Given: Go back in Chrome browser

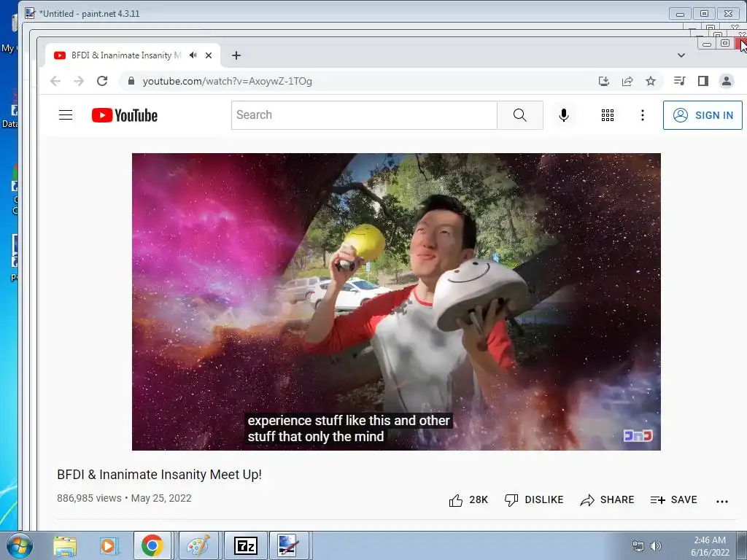Looking at the screenshot, I should (55, 81).
